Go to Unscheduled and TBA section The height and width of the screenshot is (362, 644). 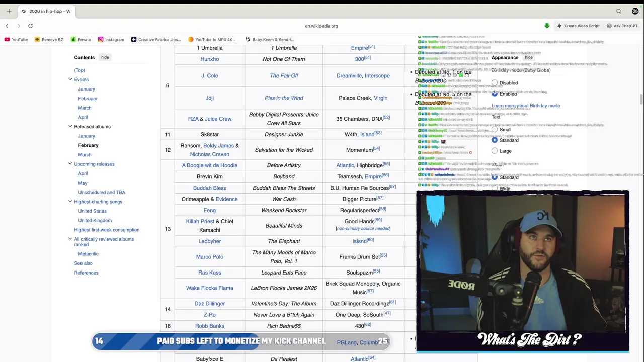[x=102, y=192]
